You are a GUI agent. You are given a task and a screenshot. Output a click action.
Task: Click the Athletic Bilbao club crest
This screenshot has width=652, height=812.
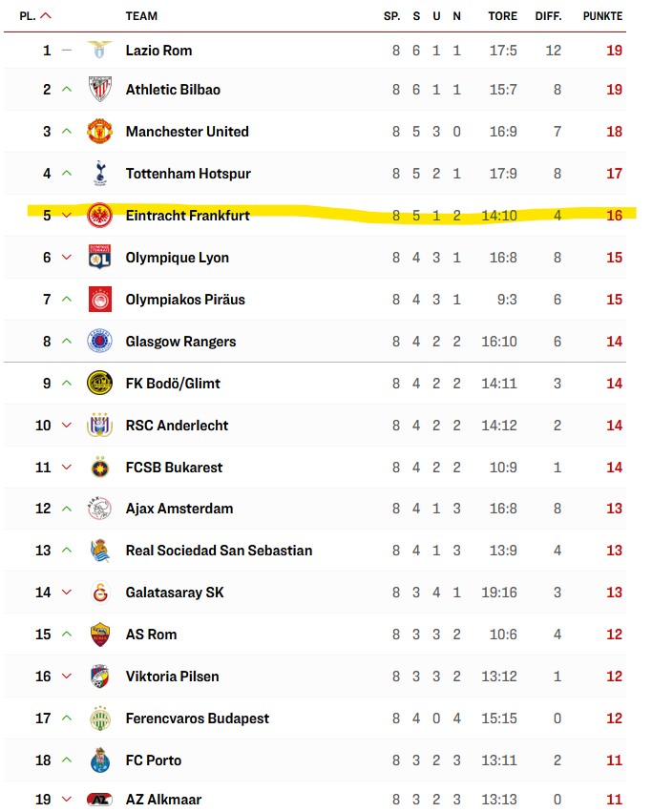(99, 90)
